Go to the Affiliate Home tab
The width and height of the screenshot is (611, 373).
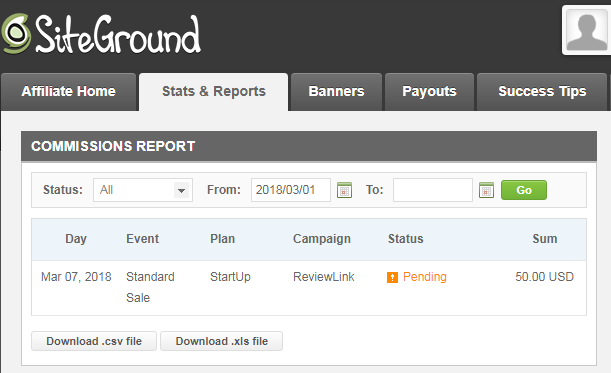pos(69,92)
